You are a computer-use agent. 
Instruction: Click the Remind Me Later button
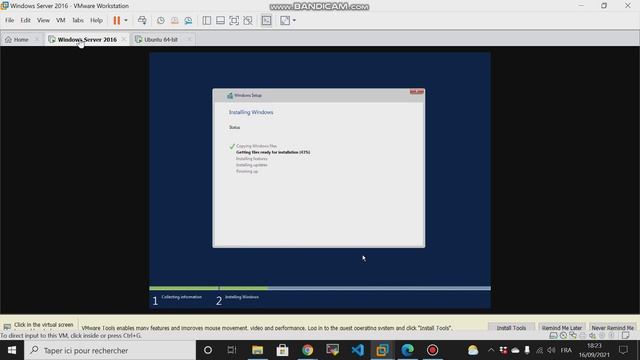coord(562,327)
